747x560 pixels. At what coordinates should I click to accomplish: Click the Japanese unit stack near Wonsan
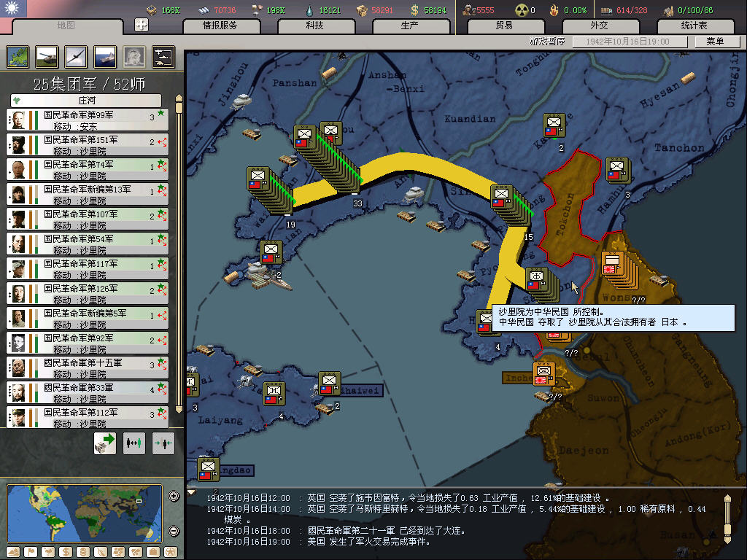pos(619,270)
